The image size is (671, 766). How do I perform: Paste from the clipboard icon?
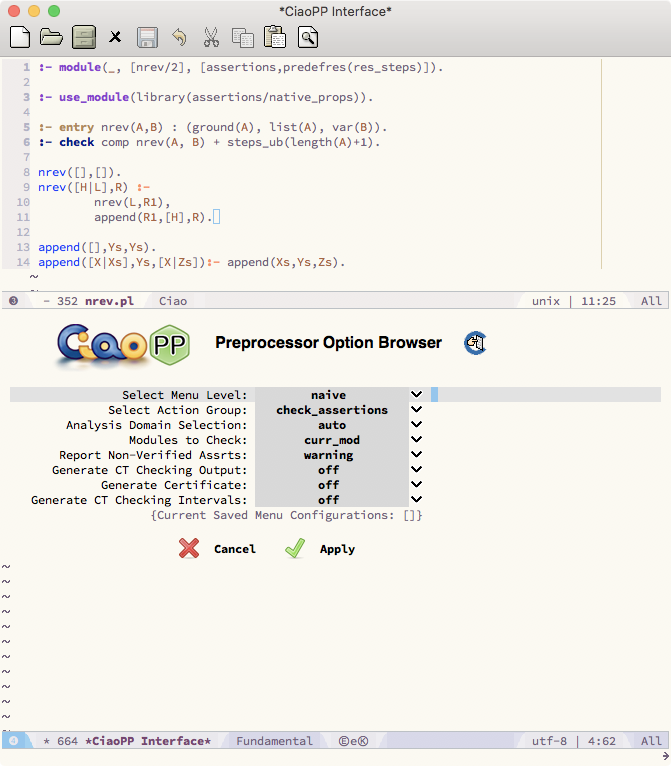[274, 38]
